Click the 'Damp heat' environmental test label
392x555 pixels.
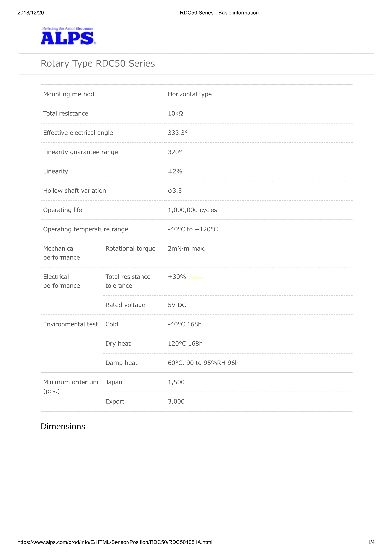121,363
